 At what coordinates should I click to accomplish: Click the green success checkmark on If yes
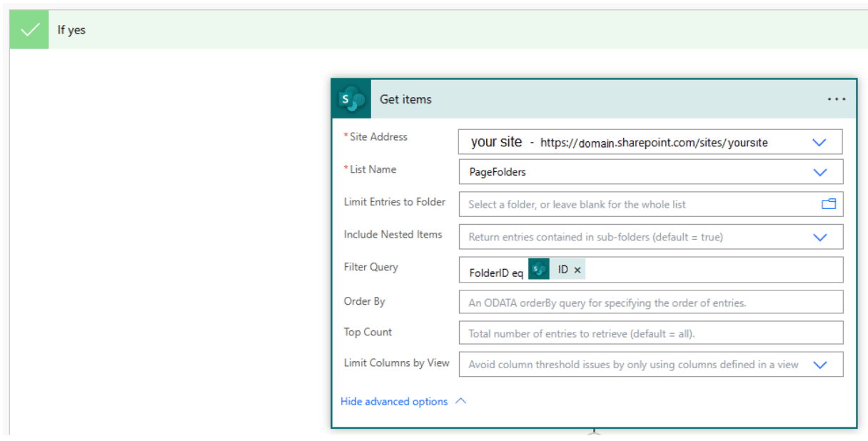[x=29, y=29]
